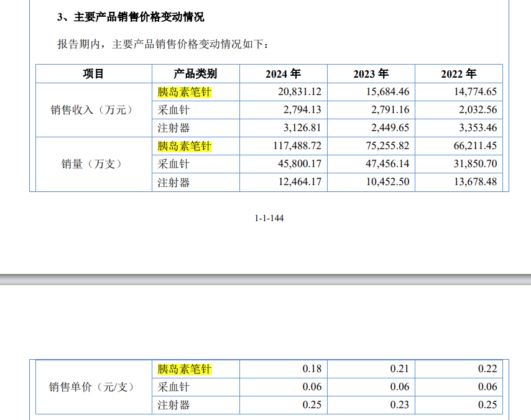Click the section heading 主要产品销售价格变动情况

click(x=131, y=17)
